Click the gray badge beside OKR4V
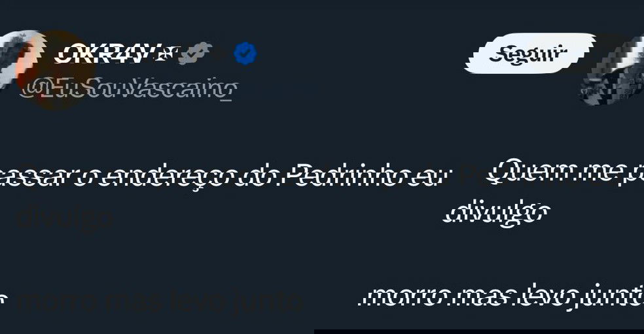644x334 pixels. [196, 54]
